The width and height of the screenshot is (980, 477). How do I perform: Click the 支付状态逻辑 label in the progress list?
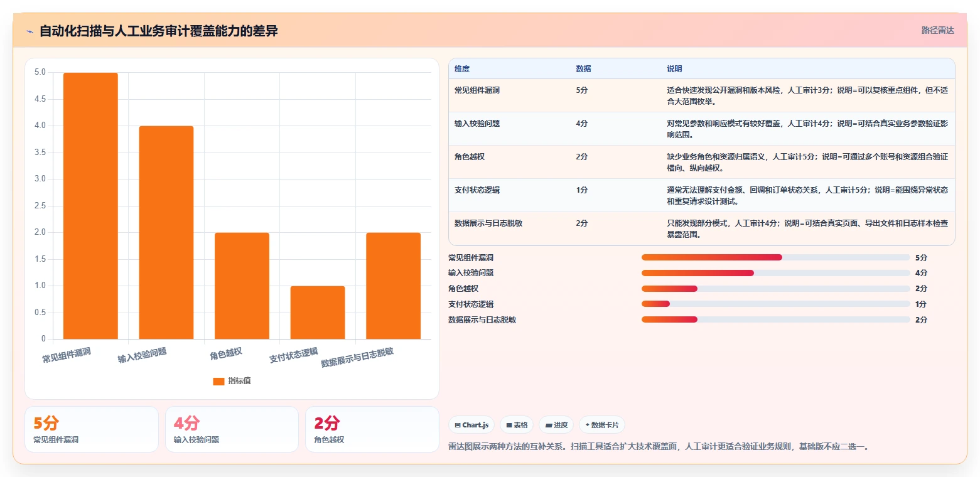click(x=471, y=304)
